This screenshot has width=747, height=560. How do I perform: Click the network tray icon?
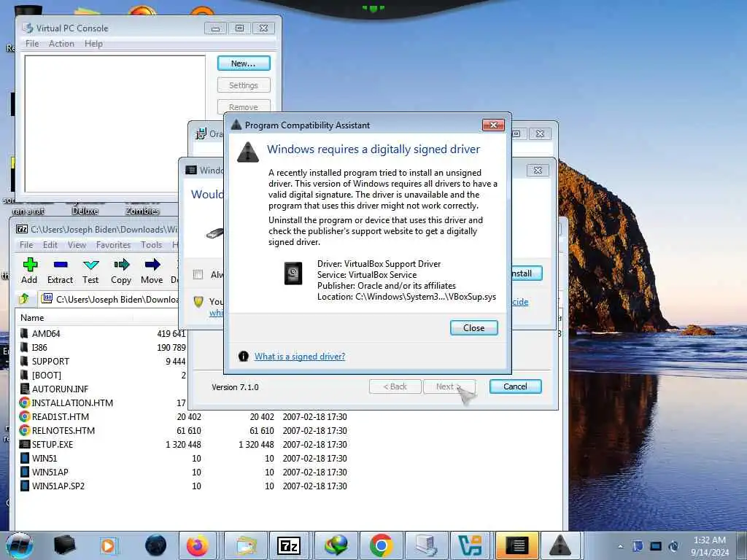pyautogui.click(x=656, y=545)
